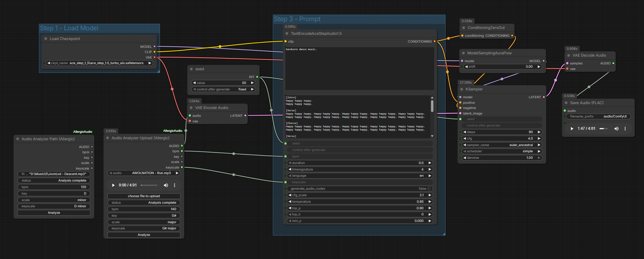
Task: Open the timesignature dropdown
Action: [360, 170]
